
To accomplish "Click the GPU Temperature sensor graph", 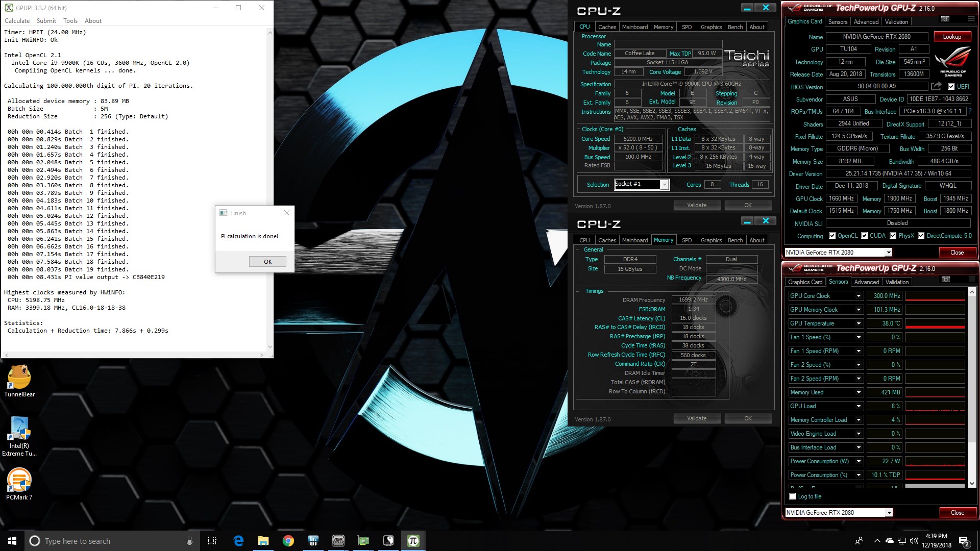I will click(935, 323).
